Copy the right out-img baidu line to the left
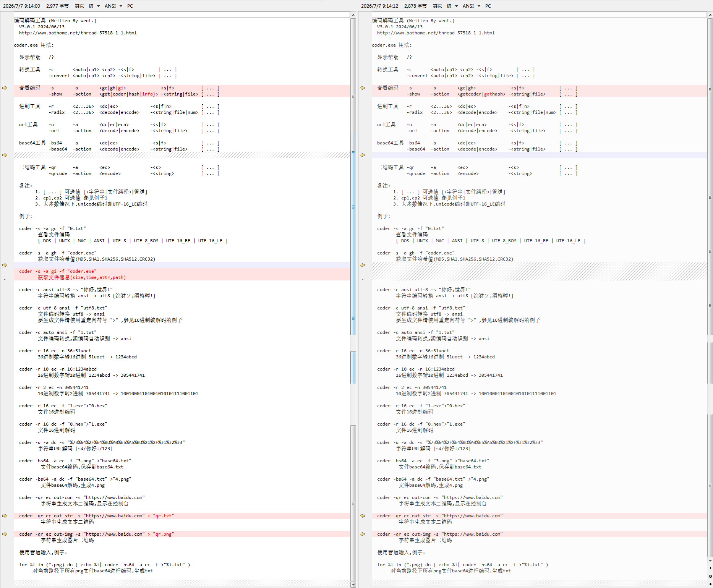This screenshot has height=588, width=713. (x=363, y=534)
